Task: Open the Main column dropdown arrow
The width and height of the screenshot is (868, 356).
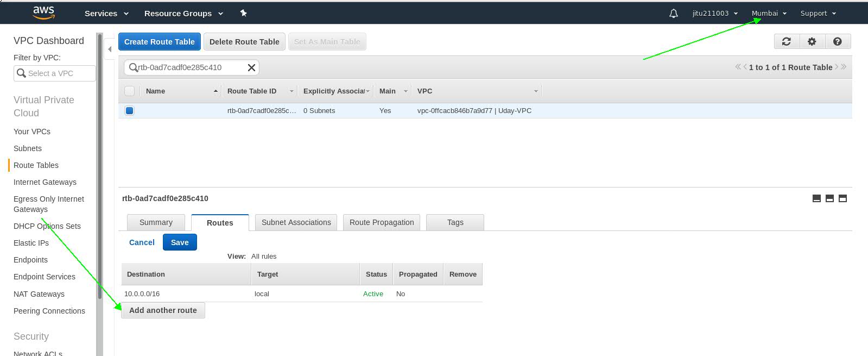Action: click(x=406, y=91)
